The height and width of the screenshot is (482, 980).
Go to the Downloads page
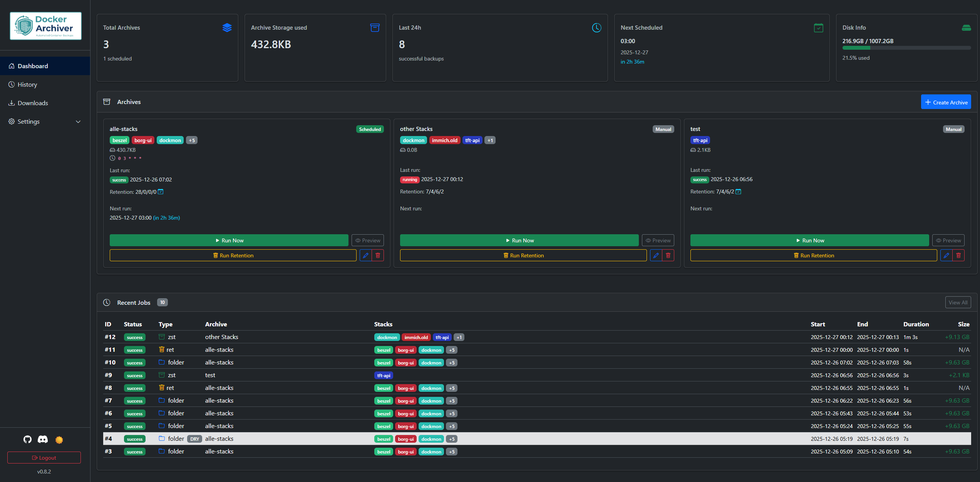[x=33, y=103]
